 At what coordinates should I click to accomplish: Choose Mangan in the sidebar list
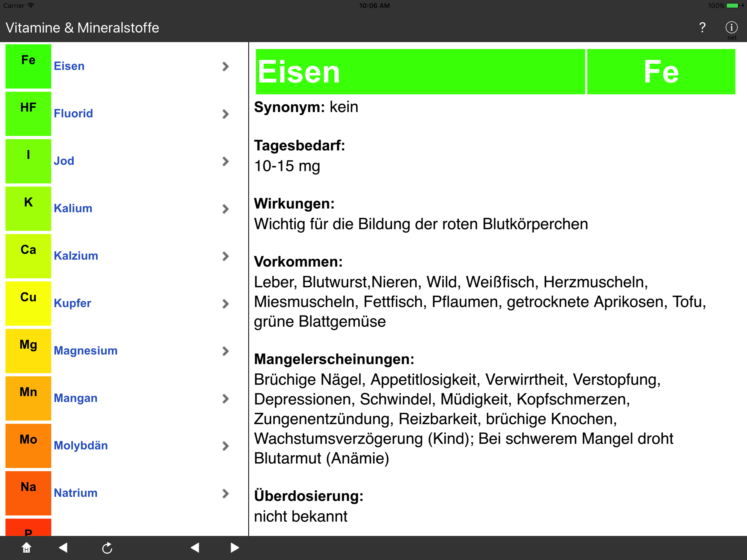tap(76, 398)
